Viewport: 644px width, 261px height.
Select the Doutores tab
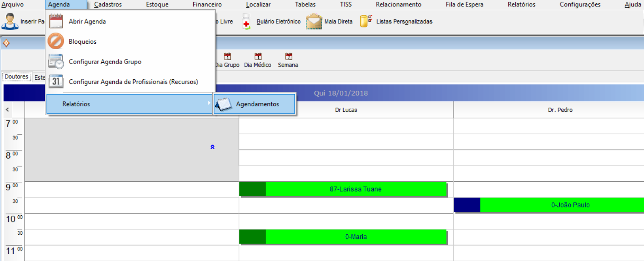click(x=17, y=77)
